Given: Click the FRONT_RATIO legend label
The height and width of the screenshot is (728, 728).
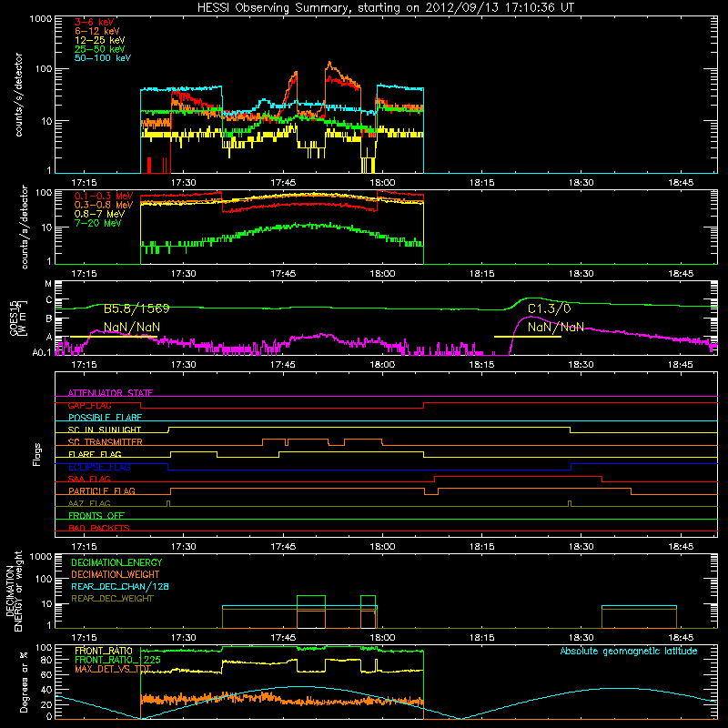Looking at the screenshot, I should pos(104,651).
